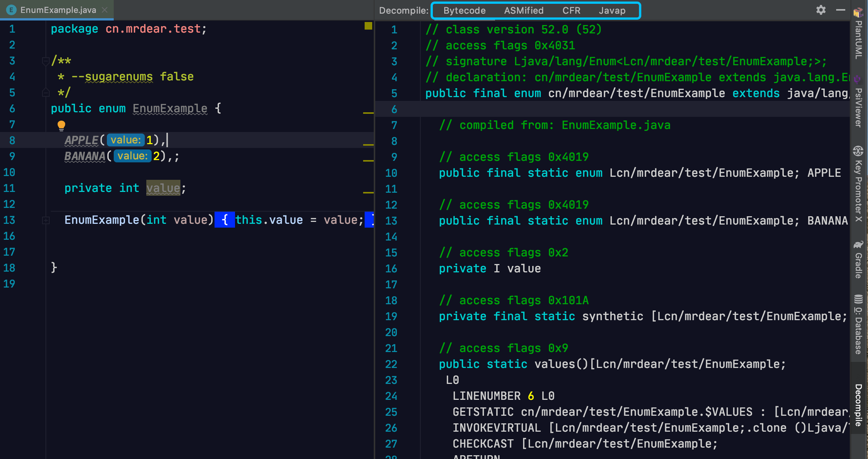Click the lightbulb intention icon near line 7
The height and width of the screenshot is (459, 868).
(61, 125)
